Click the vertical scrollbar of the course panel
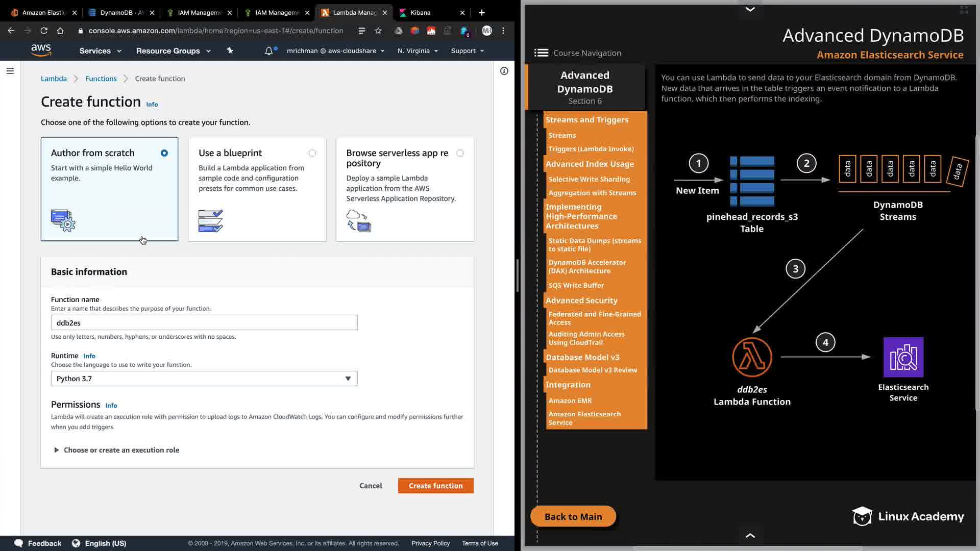This screenshot has width=980, height=551. tap(977, 270)
